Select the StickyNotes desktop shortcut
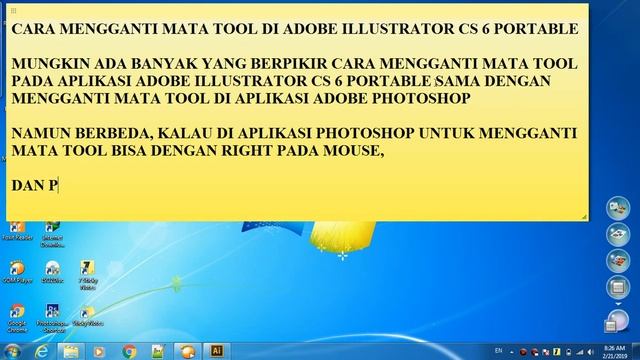Screen dimensions: 640x360 coord(87,316)
